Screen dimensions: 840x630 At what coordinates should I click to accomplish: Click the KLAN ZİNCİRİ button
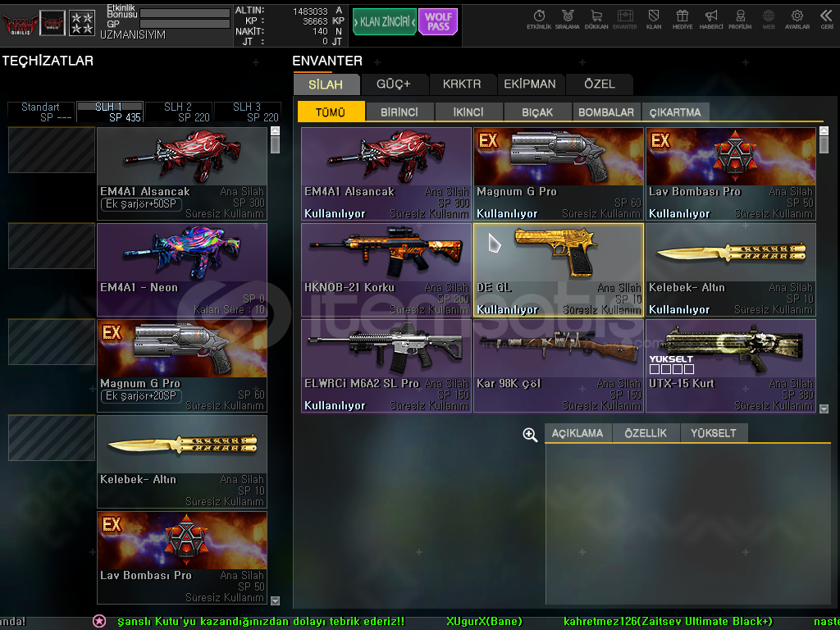tap(384, 22)
